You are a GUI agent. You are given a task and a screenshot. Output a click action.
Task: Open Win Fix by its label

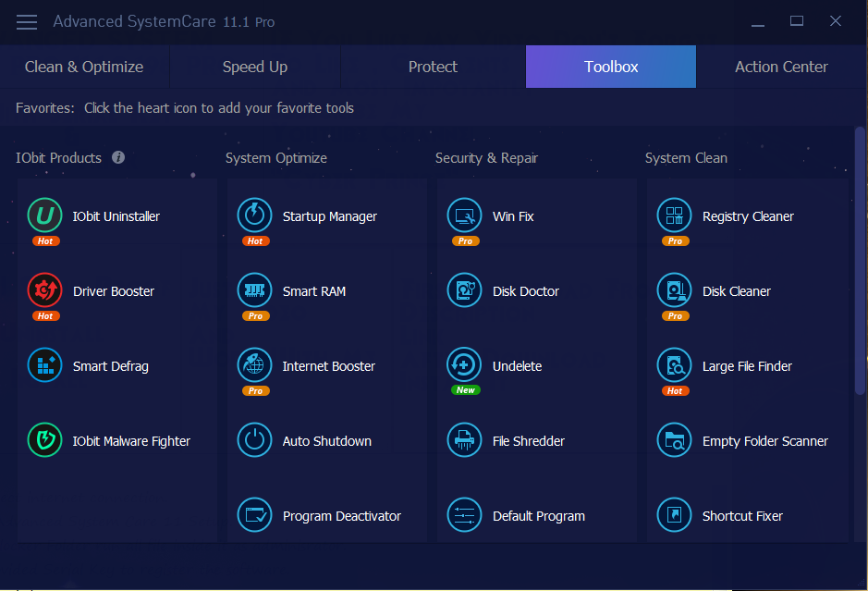513,216
